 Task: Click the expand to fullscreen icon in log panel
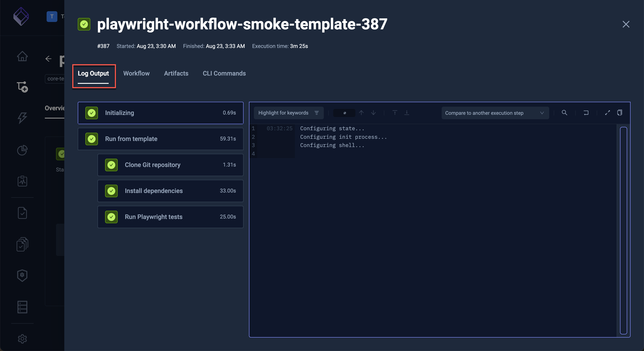[607, 113]
